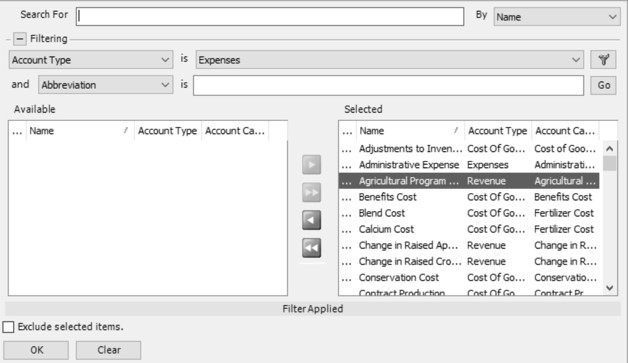This screenshot has height=363, width=628.
Task: Sort Available list by Name column
Action: click(x=80, y=131)
